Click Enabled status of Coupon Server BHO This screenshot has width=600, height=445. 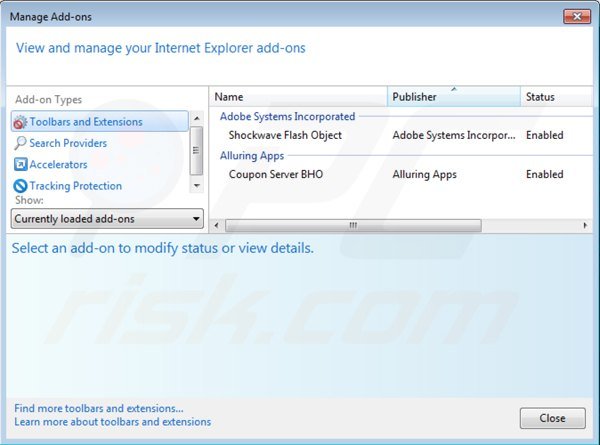pyautogui.click(x=545, y=174)
